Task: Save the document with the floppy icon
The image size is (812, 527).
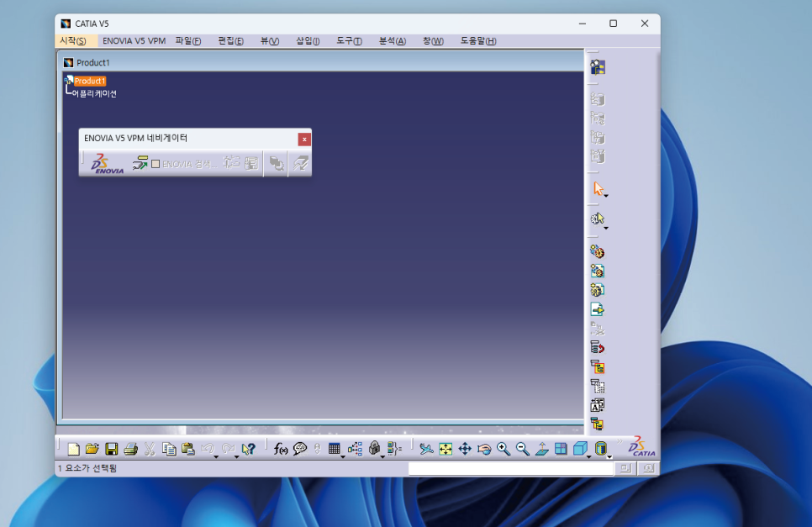Action: click(111, 449)
